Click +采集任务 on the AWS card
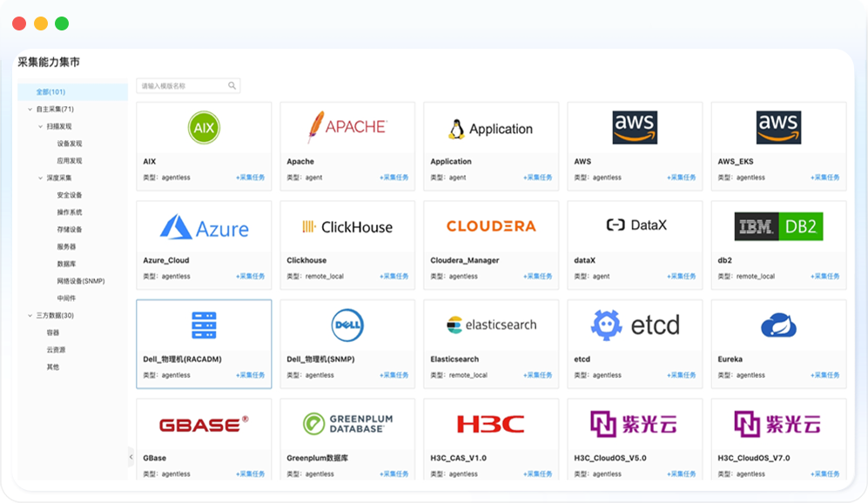The image size is (868, 503). [682, 178]
